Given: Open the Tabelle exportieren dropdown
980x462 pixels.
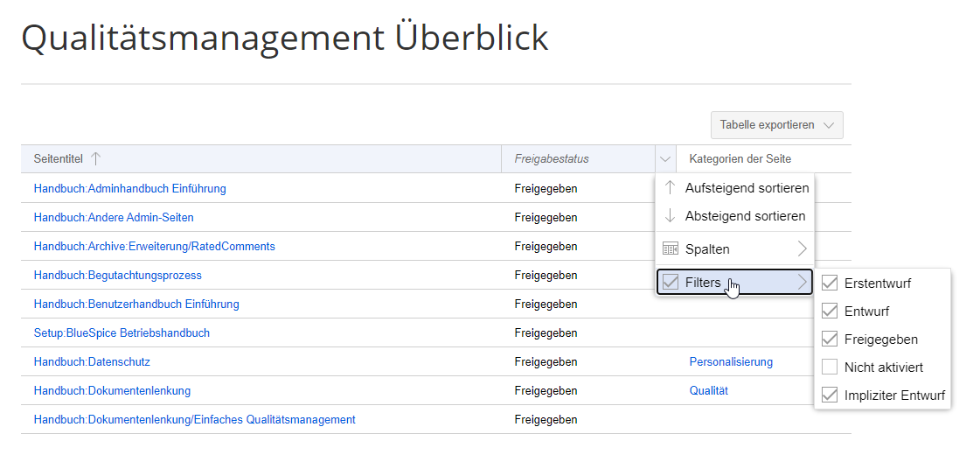Looking at the screenshot, I should (776, 125).
